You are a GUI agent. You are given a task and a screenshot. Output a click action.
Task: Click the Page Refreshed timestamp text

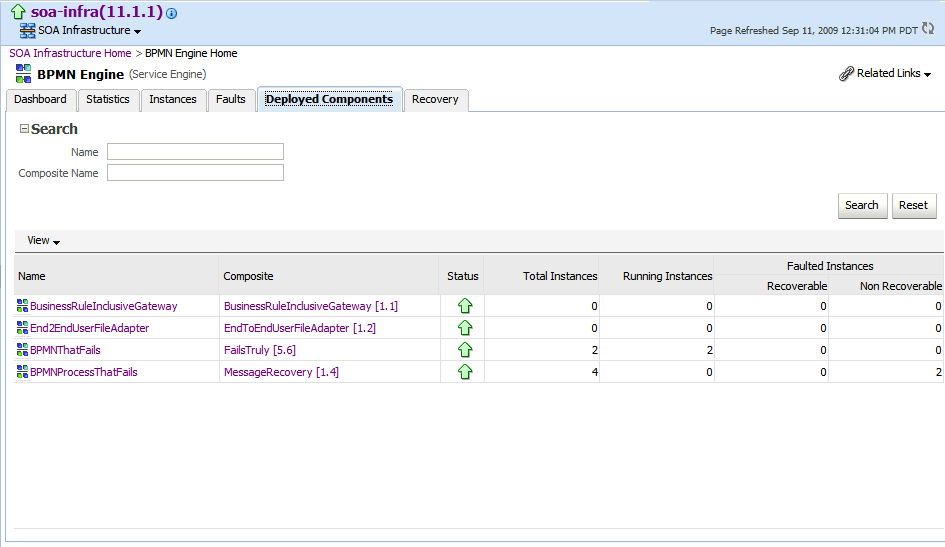coord(814,30)
